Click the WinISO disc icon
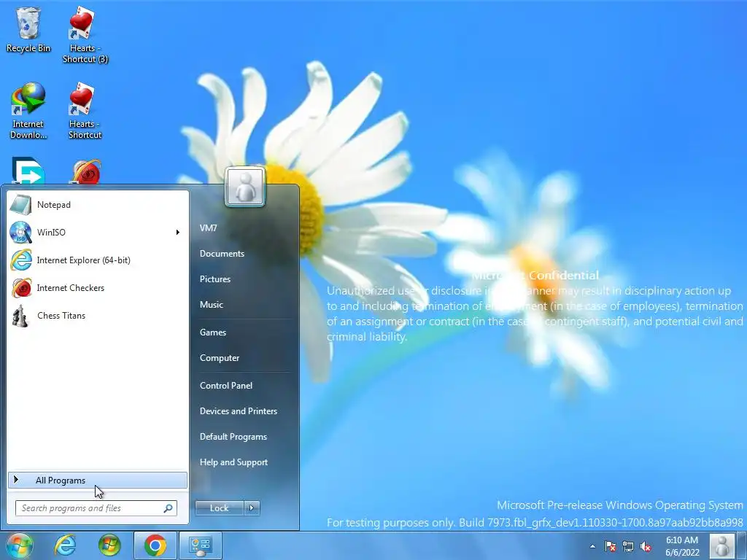This screenshot has width=747, height=560. (20, 233)
